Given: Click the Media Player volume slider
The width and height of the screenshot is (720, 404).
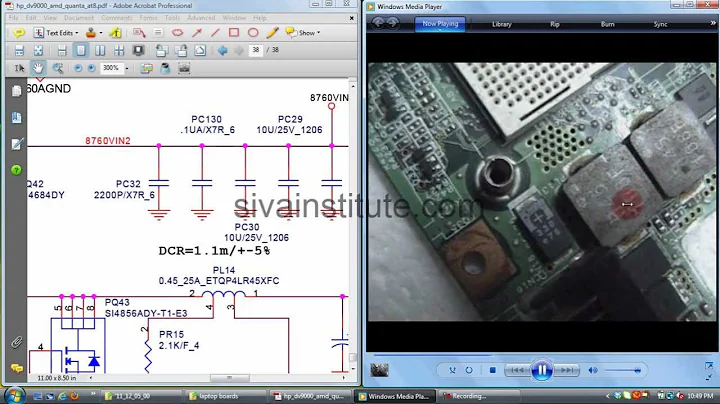Looking at the screenshot, I should point(622,370).
